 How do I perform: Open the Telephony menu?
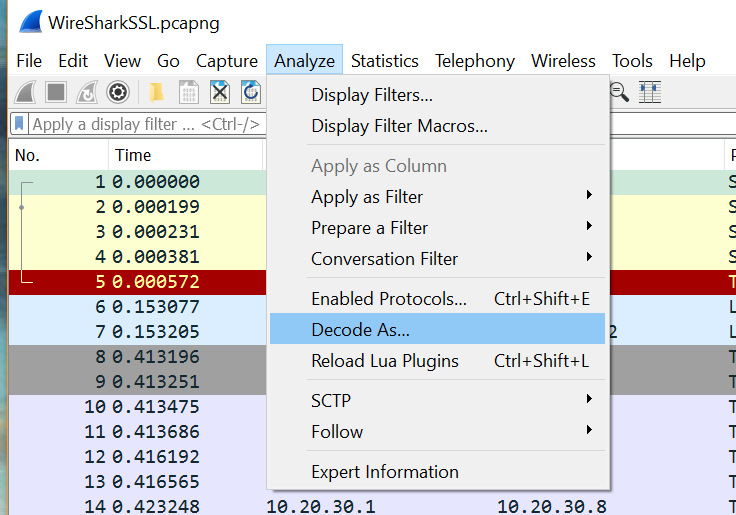[475, 61]
